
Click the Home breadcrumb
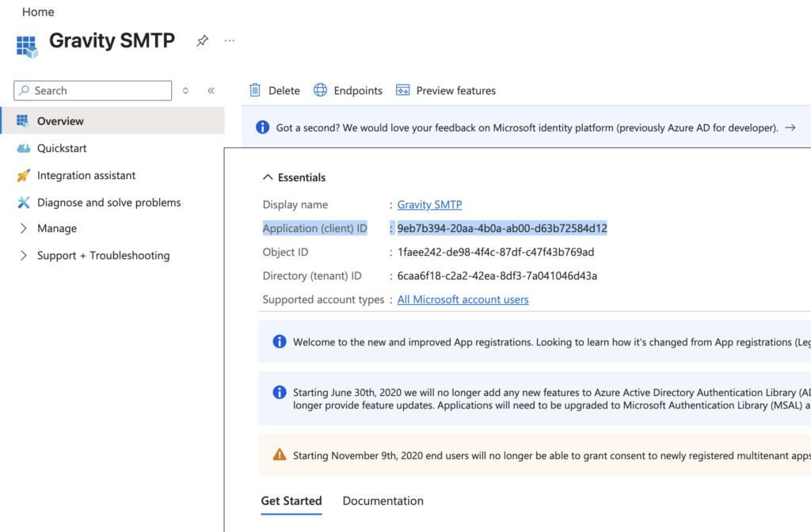click(x=37, y=12)
